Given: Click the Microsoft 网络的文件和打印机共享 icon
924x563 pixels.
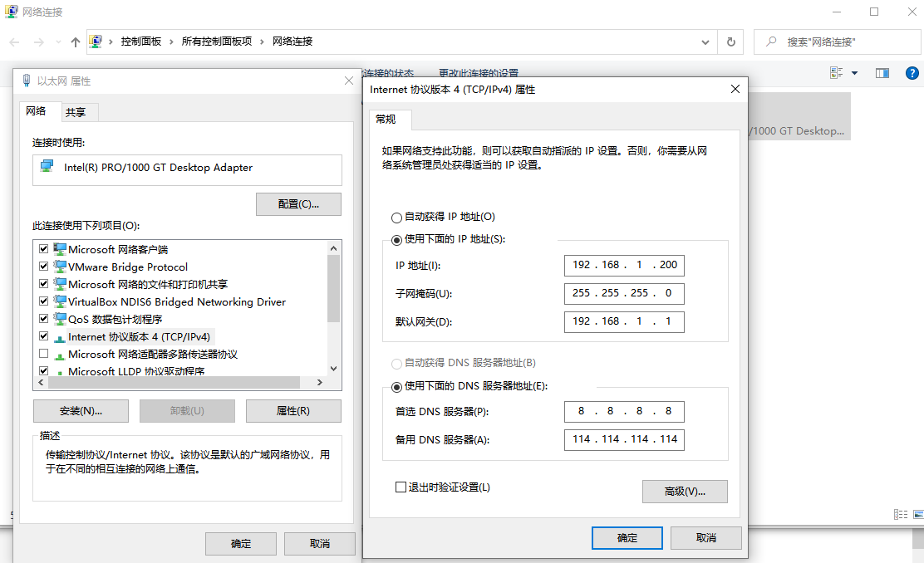Looking at the screenshot, I should click(x=60, y=283).
